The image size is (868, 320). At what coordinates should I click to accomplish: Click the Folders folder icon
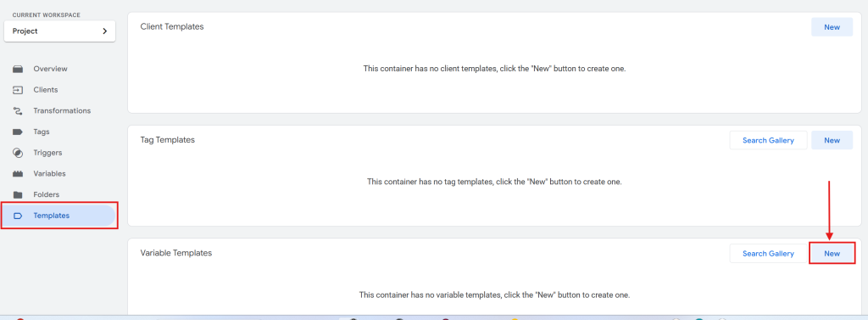click(x=18, y=194)
